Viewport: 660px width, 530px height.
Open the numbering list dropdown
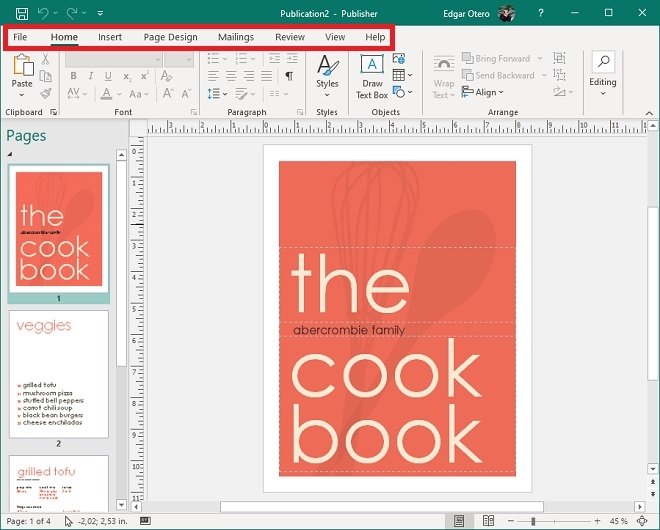pos(245,59)
